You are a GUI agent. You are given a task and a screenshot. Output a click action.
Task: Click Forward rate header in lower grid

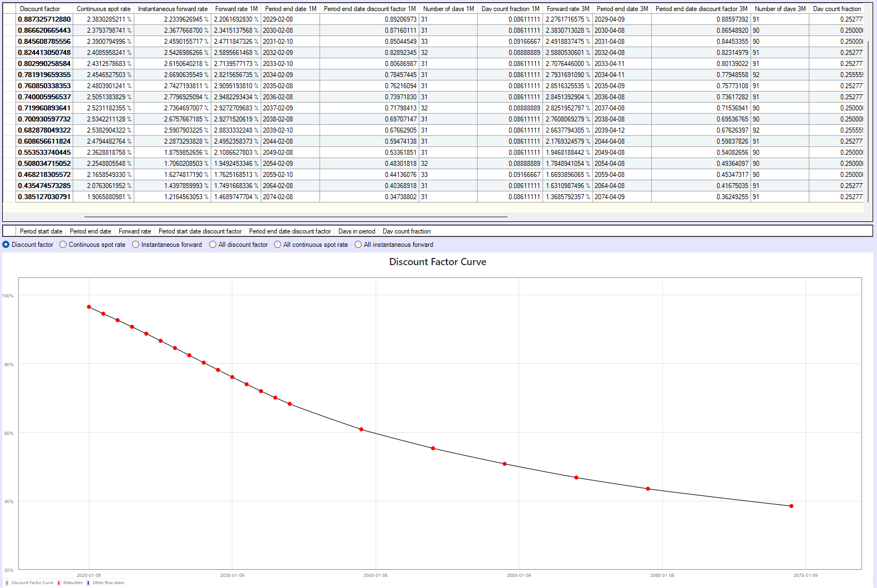(x=135, y=231)
